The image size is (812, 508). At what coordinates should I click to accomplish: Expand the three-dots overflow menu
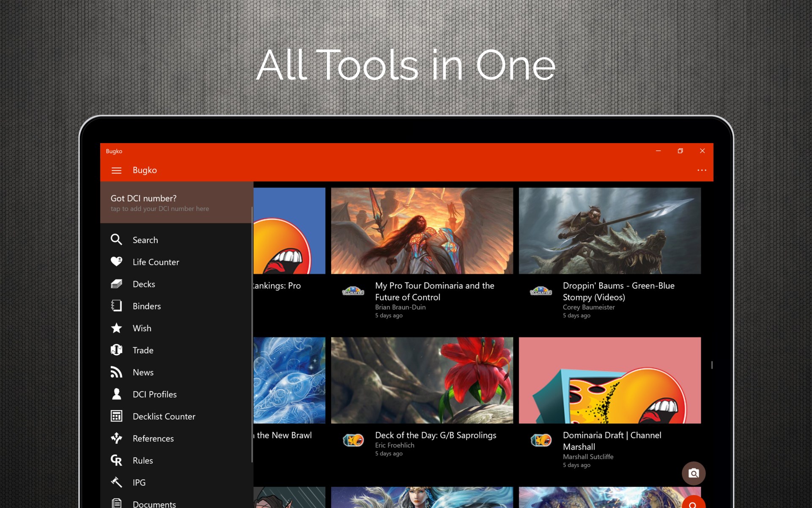702,170
